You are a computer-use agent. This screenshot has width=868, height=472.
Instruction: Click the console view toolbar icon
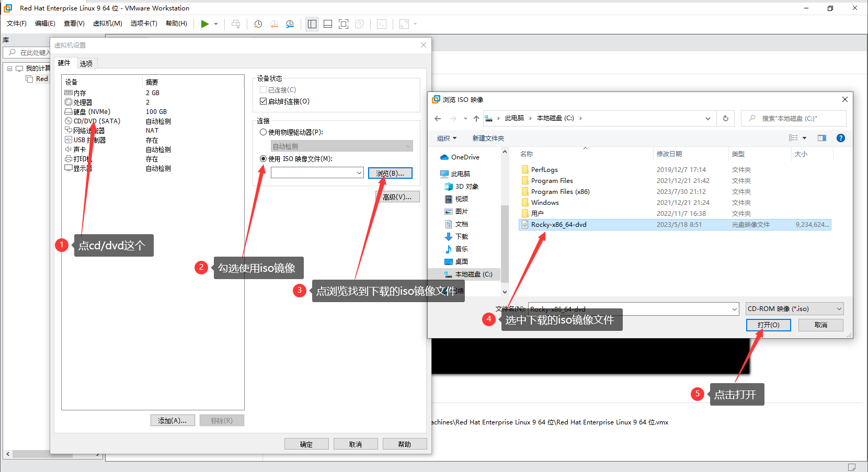[382, 24]
